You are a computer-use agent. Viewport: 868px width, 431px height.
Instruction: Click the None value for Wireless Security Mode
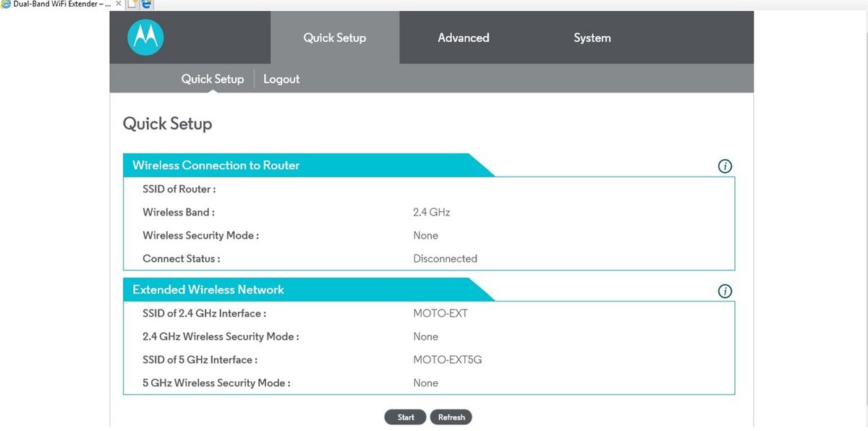(425, 235)
